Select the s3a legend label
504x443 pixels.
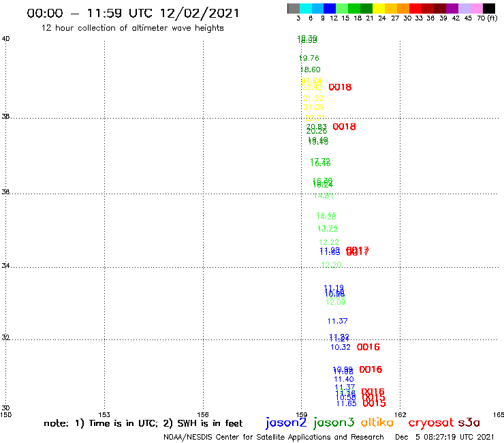469,423
